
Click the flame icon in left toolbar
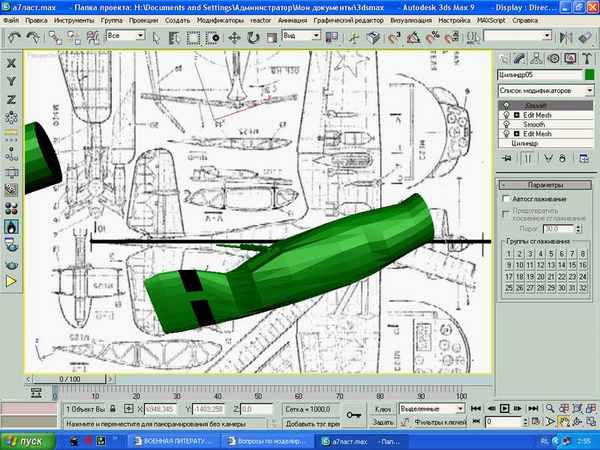(x=11, y=227)
